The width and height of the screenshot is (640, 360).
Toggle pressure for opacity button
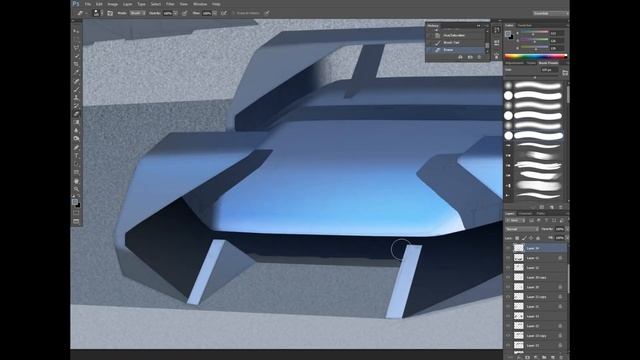(185, 13)
